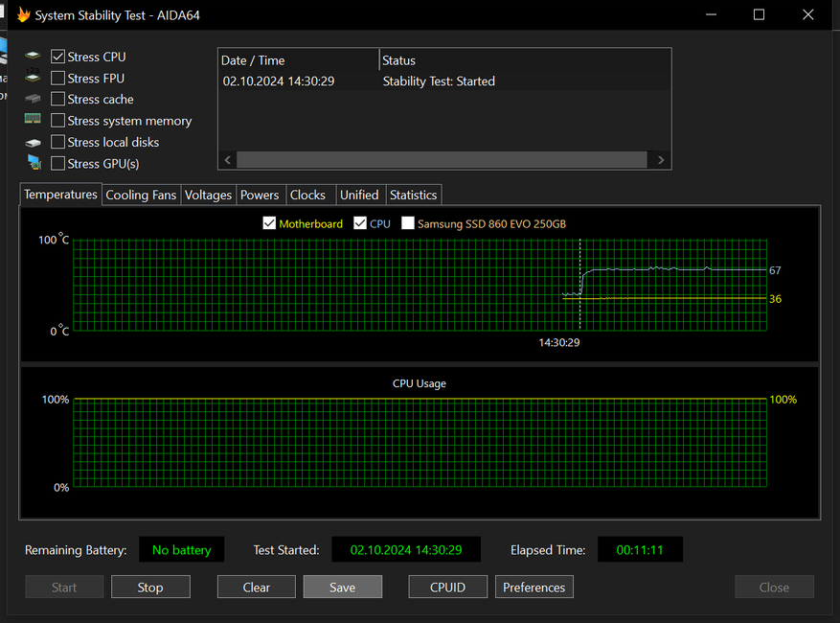Stop the running stability test
The image size is (840, 623).
click(150, 588)
